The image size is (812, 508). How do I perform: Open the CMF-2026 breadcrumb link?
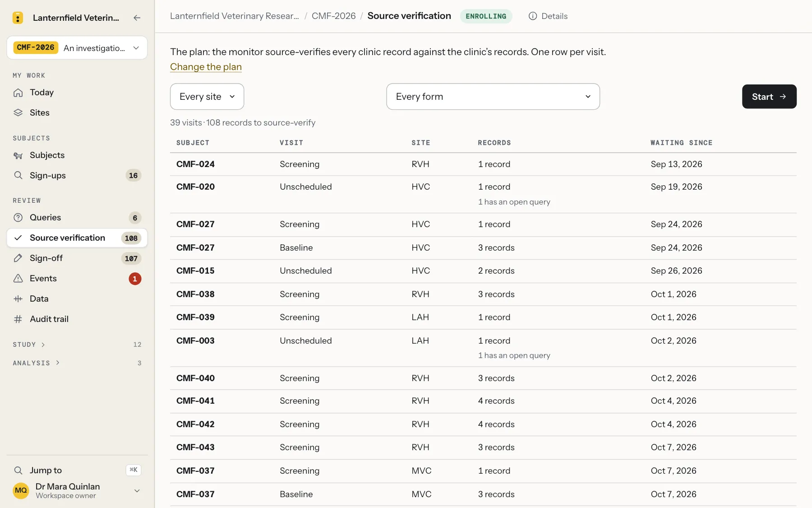pos(334,16)
